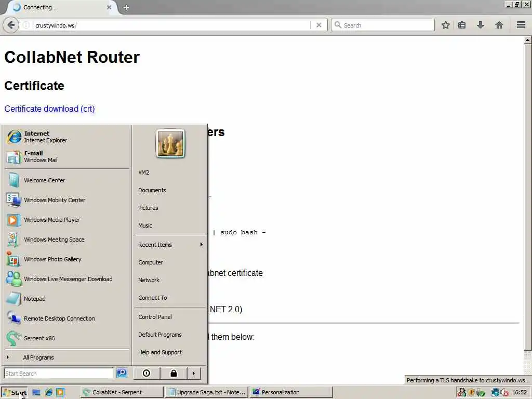
Task: Switch to Personalization taskbar window
Action: tap(291, 392)
